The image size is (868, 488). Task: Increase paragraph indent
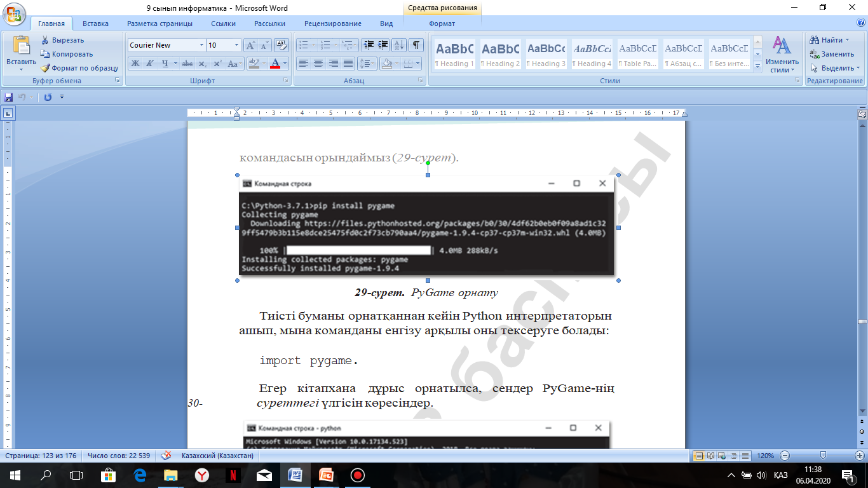pyautogui.click(x=383, y=45)
